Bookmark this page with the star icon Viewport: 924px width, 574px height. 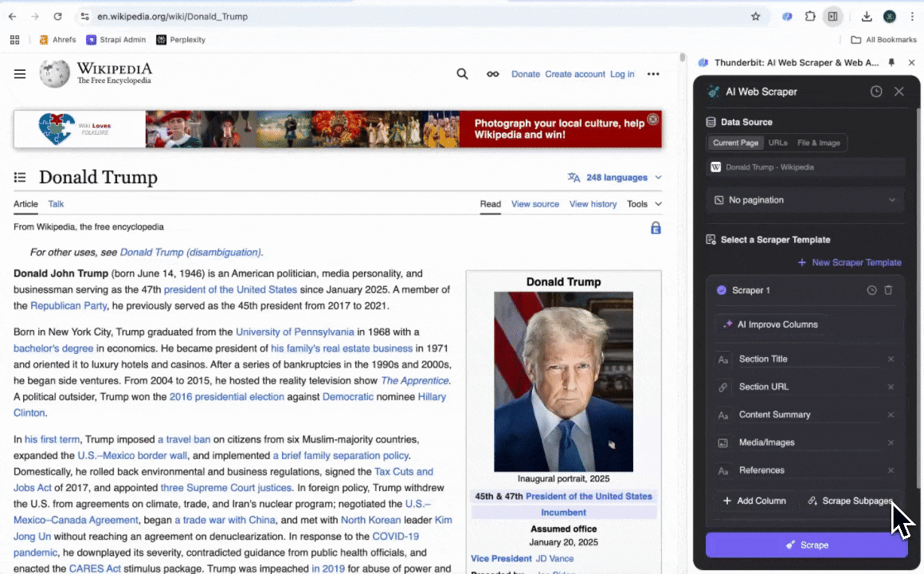pyautogui.click(x=755, y=16)
